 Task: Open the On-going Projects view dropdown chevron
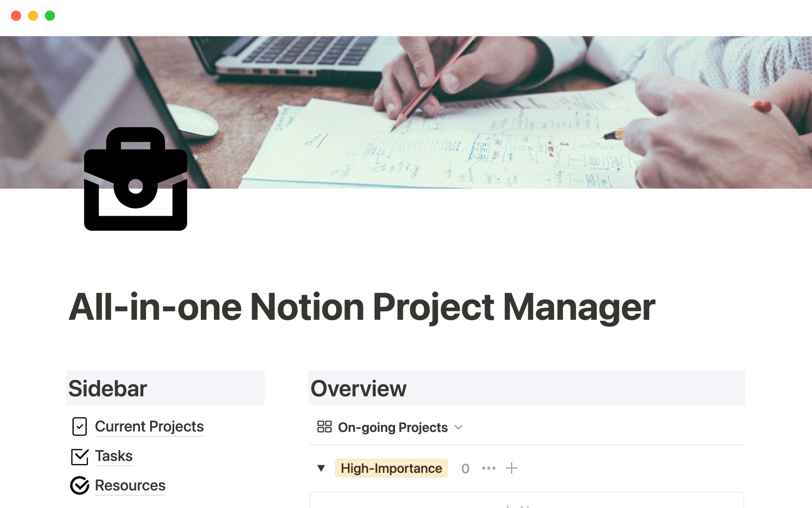click(x=458, y=427)
